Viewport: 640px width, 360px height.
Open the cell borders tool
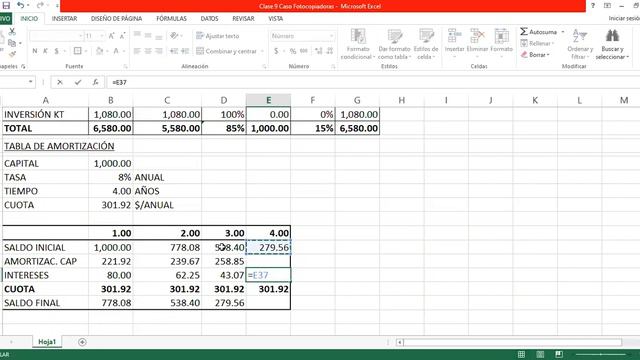77,51
